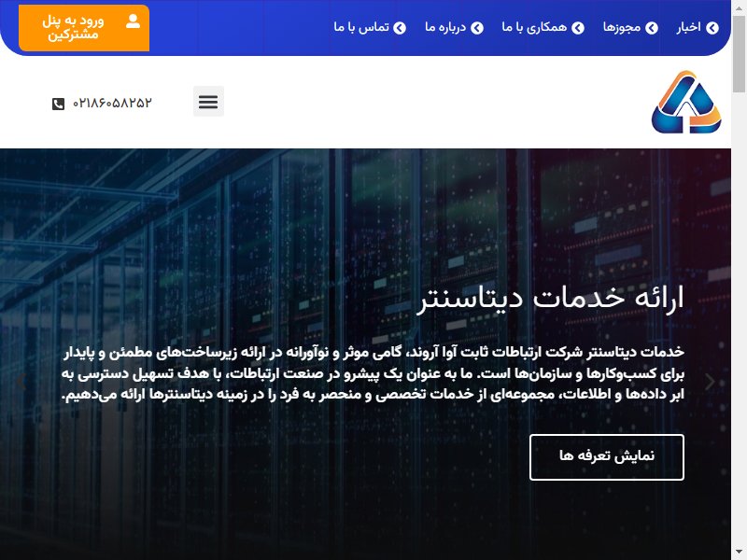Click the Ava Arvand company logo
Image resolution: width=747 pixels, height=560 pixels.
[x=686, y=102]
